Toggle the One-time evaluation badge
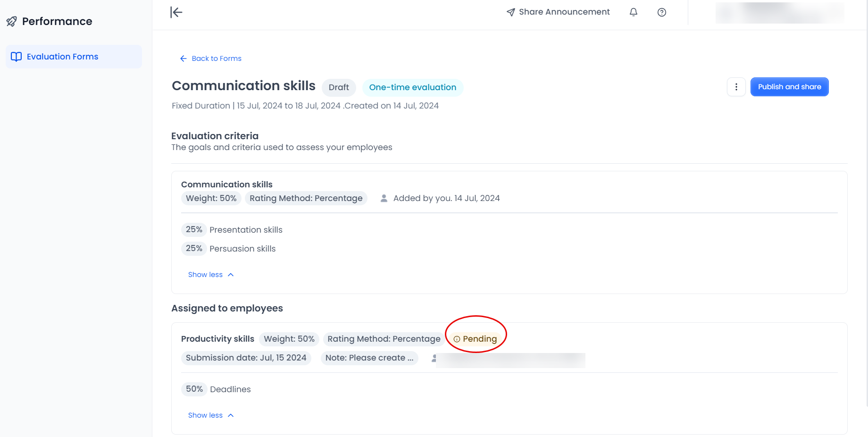This screenshot has width=868, height=437. coord(412,87)
